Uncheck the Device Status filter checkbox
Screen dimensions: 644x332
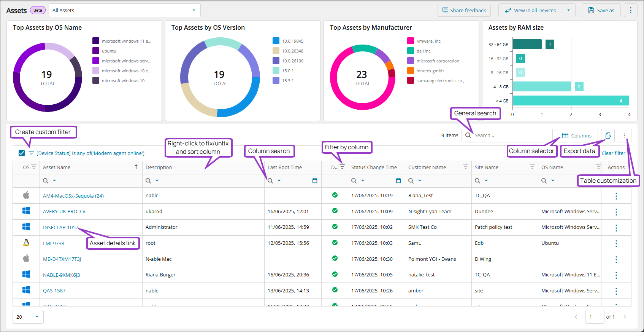[22, 153]
